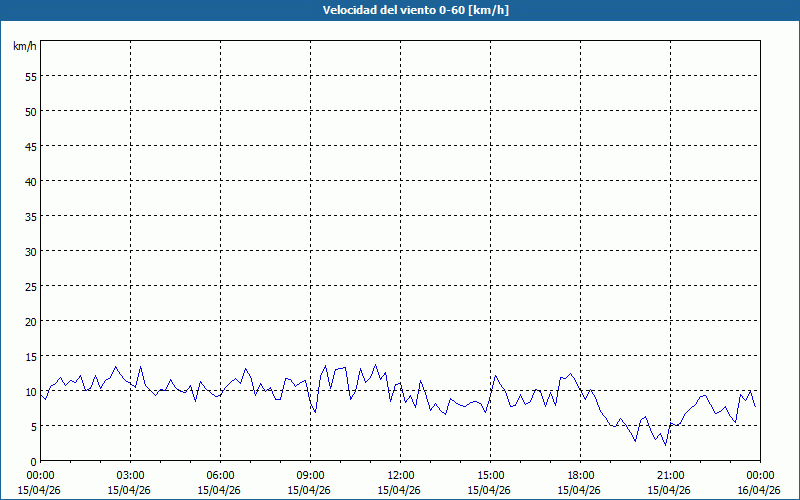Select the 03:00 time axis label
Screen dimensions: 800x500
(x=130, y=475)
